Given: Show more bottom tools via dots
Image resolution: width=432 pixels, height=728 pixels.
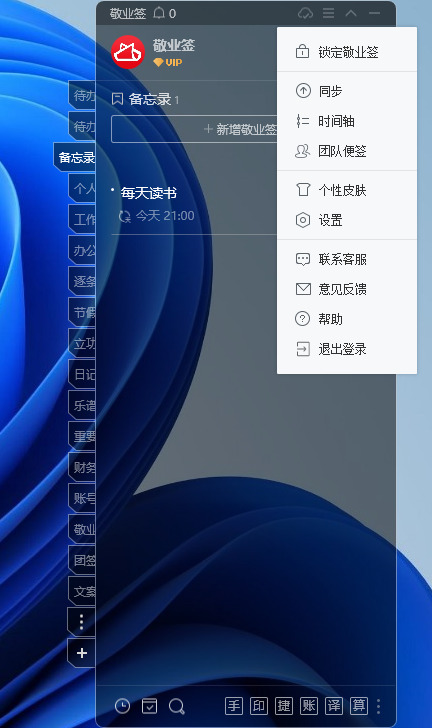Looking at the screenshot, I should 379,706.
